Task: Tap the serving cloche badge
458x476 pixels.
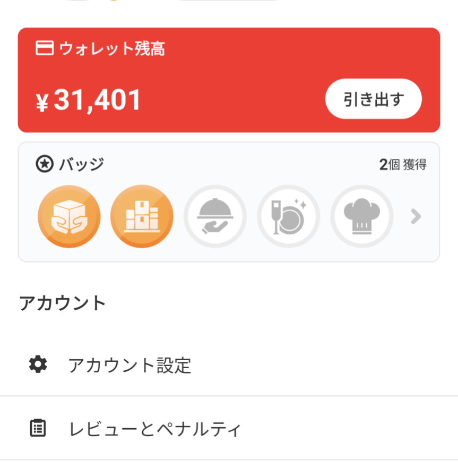Action: [215, 216]
